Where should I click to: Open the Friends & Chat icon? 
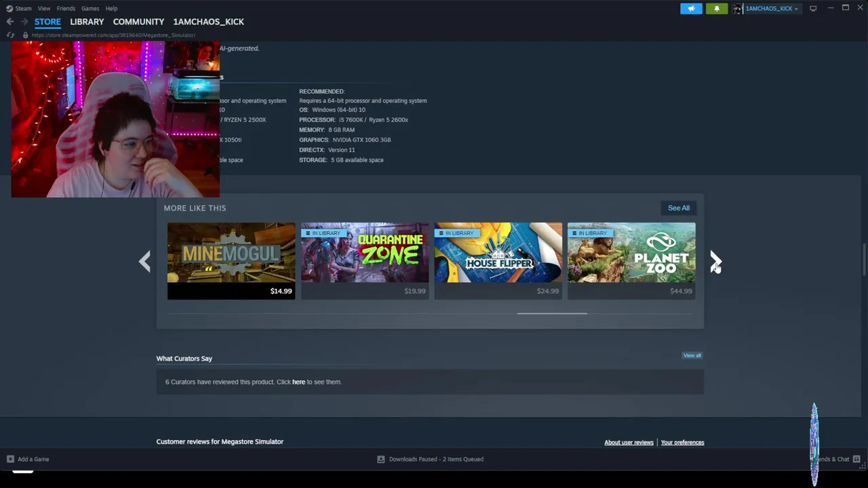pos(856,459)
